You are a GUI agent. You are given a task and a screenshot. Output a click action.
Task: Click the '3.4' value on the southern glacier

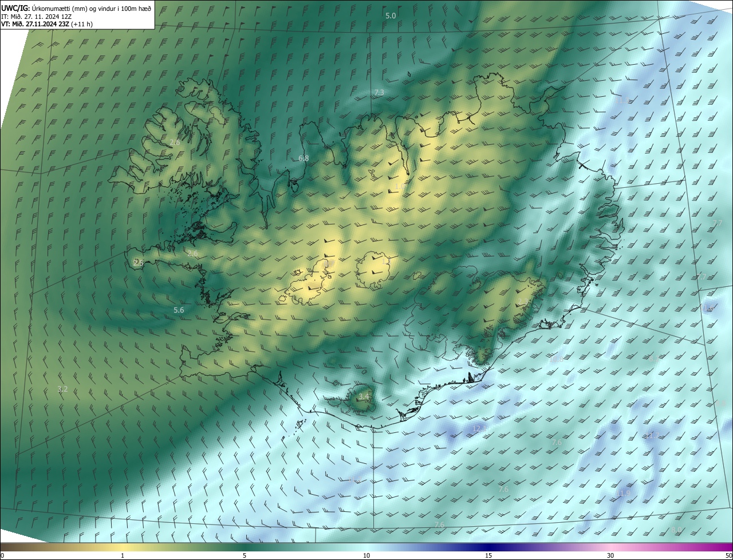coord(363,396)
